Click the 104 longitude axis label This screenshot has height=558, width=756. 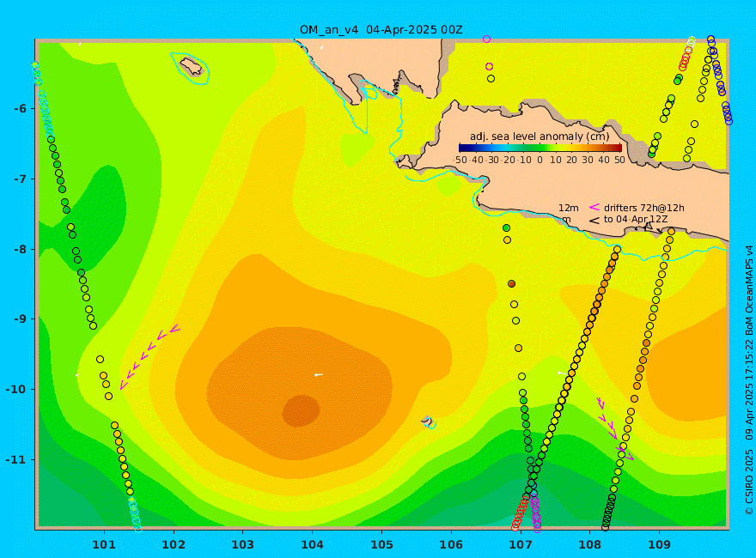[312, 545]
